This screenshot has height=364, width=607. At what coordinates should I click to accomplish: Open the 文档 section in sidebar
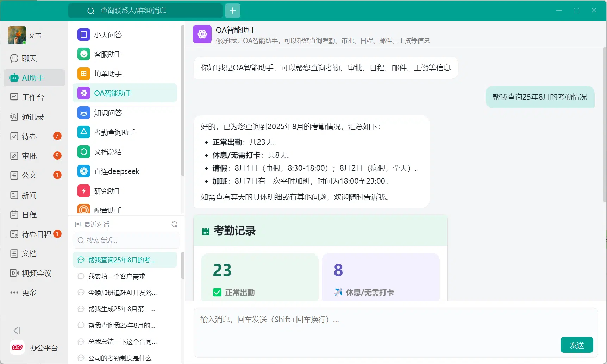(34, 253)
